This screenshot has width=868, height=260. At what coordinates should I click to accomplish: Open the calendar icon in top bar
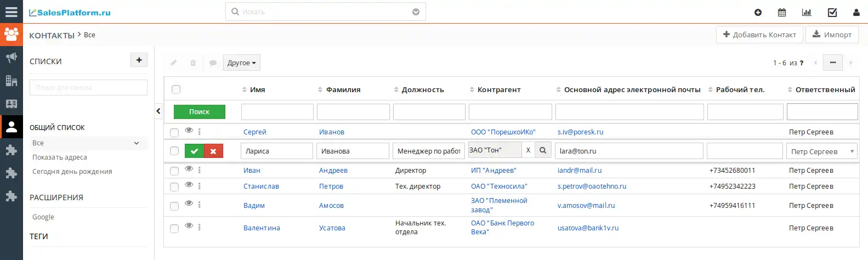(782, 12)
